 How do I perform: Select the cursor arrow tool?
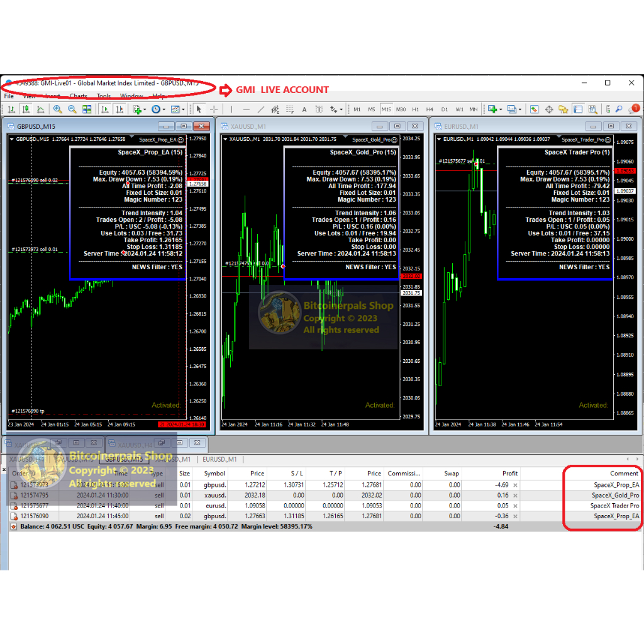pyautogui.click(x=199, y=109)
